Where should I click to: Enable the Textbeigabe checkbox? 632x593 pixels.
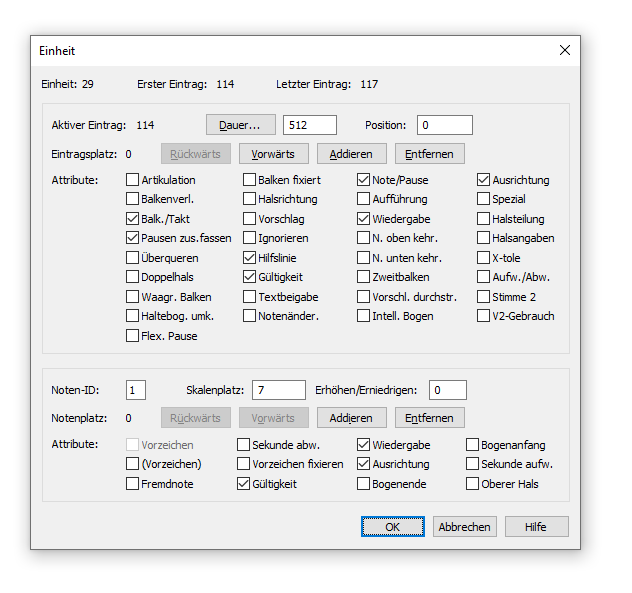pyautogui.click(x=249, y=297)
